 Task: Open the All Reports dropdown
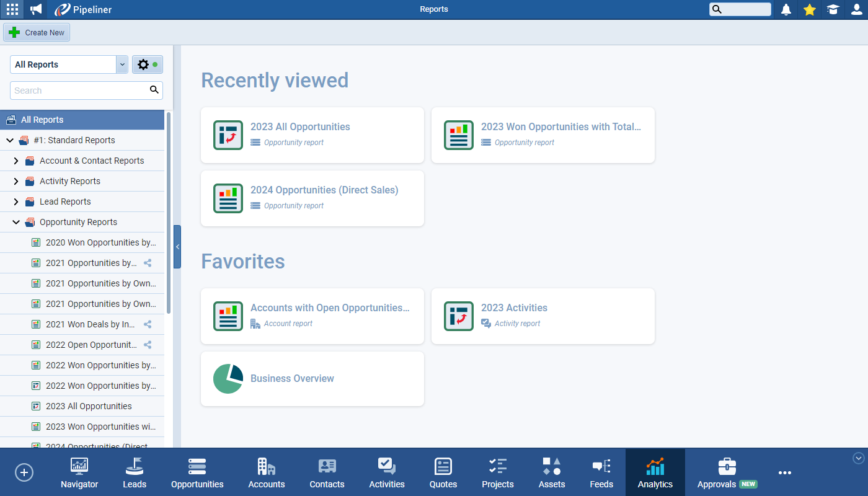click(122, 64)
